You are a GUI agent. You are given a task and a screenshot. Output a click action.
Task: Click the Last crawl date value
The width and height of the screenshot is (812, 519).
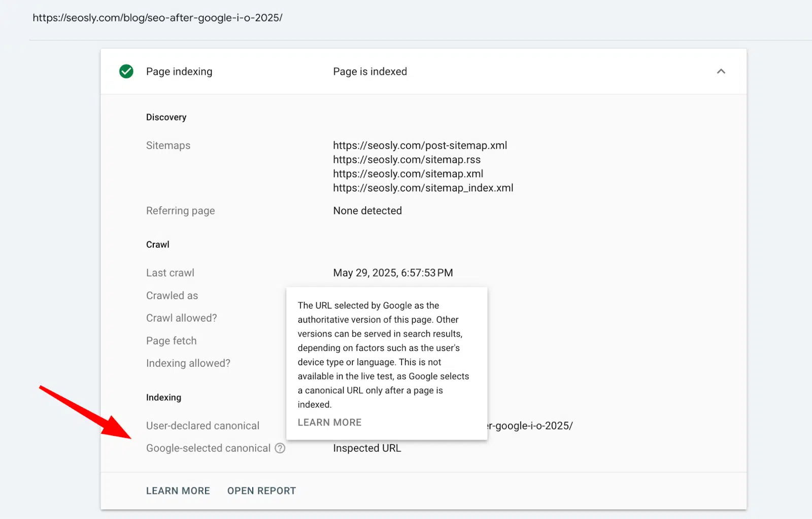393,273
